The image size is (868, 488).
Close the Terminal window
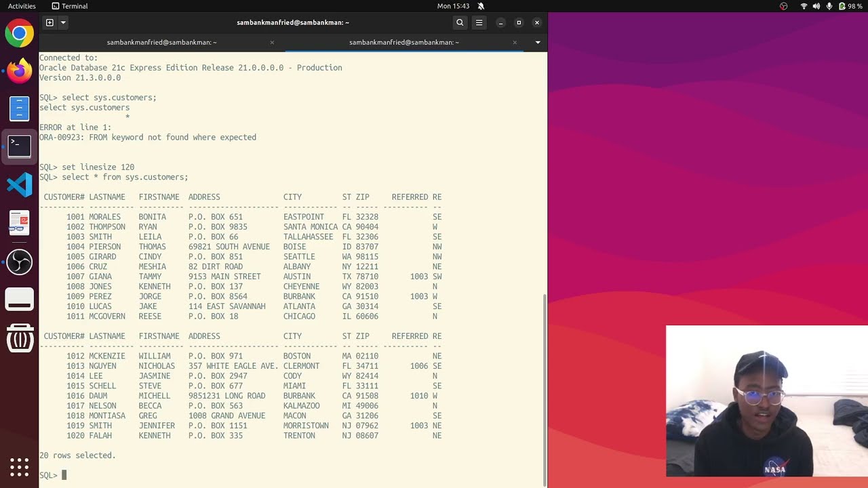pyautogui.click(x=537, y=22)
